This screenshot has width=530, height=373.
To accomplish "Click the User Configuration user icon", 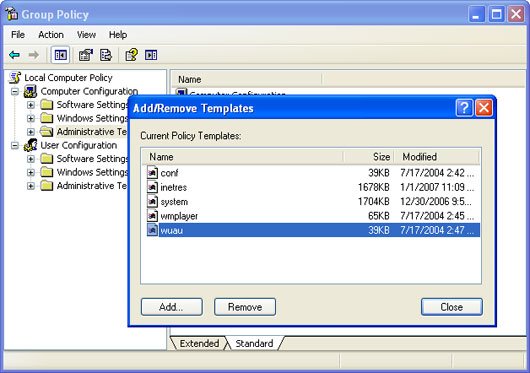I will tap(30, 145).
